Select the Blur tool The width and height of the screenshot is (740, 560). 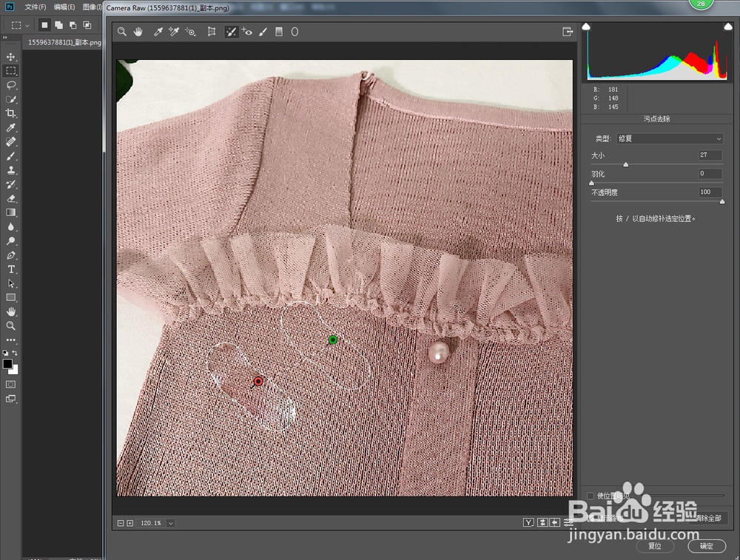11,226
